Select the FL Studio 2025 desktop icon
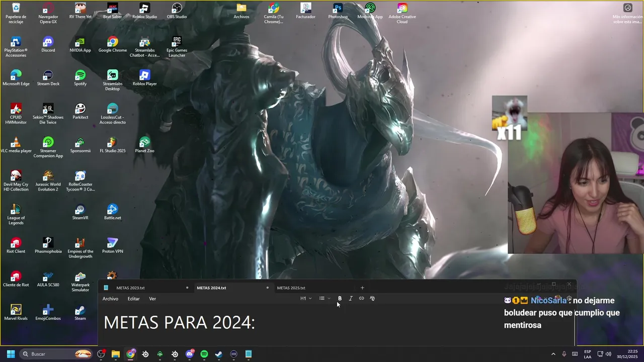This screenshot has height=362, width=644. point(112,145)
